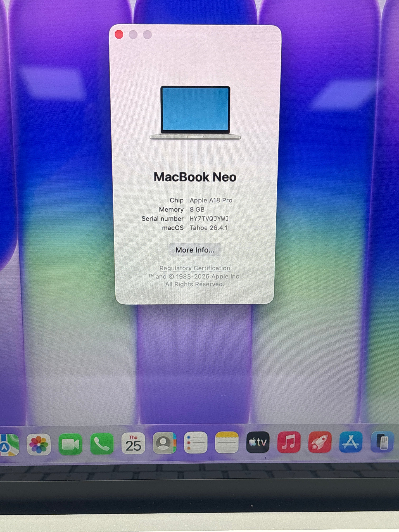The image size is (399, 532).
Task: Close the About This Mac window
Action: click(119, 34)
